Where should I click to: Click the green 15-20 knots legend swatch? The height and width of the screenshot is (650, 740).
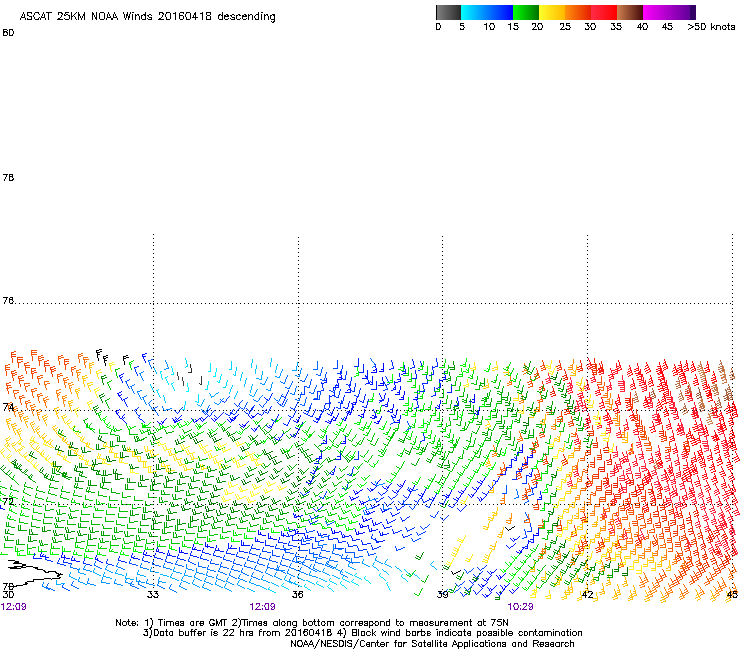point(526,12)
